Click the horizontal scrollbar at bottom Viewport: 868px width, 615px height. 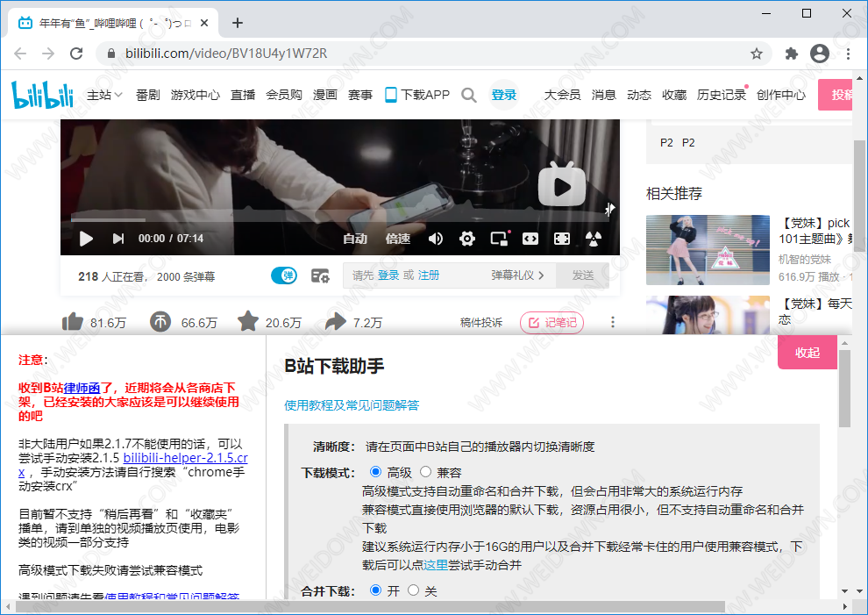370,606
